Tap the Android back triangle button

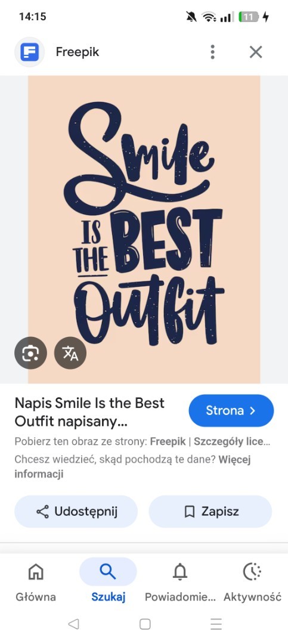tap(73, 624)
